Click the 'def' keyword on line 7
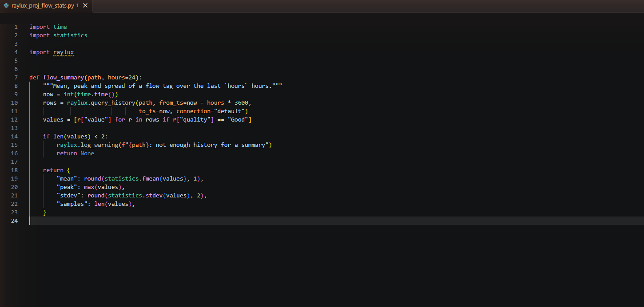Screen dimensions: 644x307 34,77
